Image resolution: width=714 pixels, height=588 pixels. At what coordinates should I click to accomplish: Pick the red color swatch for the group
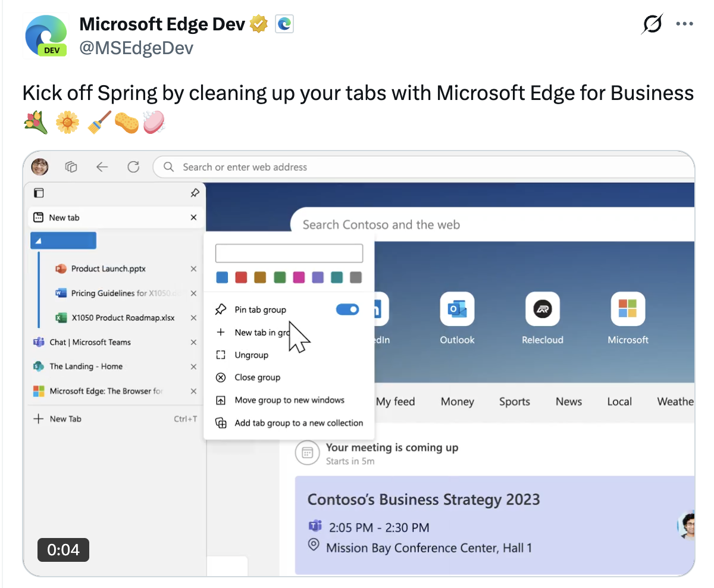[241, 277]
